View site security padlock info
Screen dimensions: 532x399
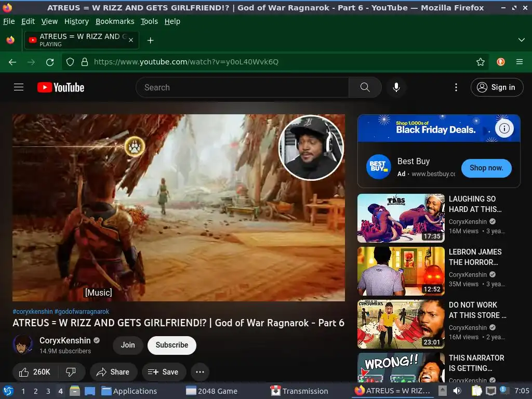click(85, 62)
